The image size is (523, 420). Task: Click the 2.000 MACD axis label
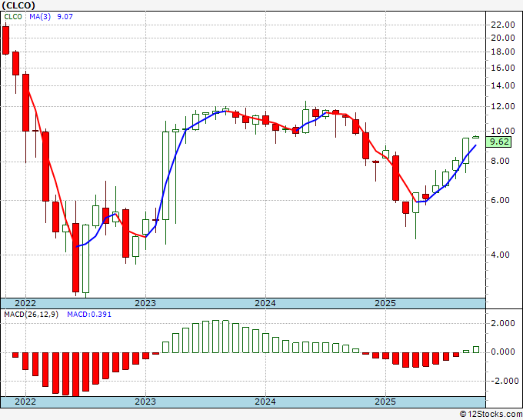[x=503, y=323]
